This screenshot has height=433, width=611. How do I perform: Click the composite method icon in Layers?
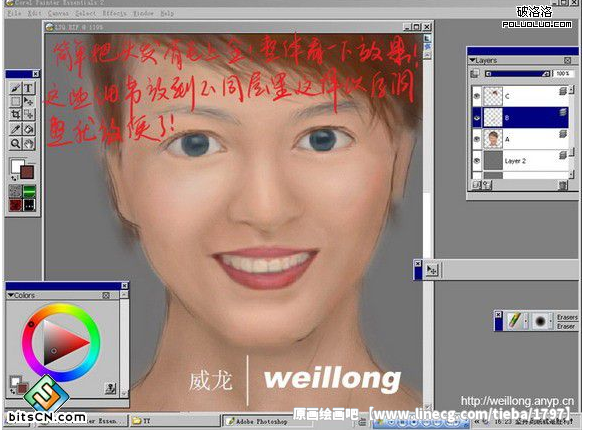[x=475, y=74]
